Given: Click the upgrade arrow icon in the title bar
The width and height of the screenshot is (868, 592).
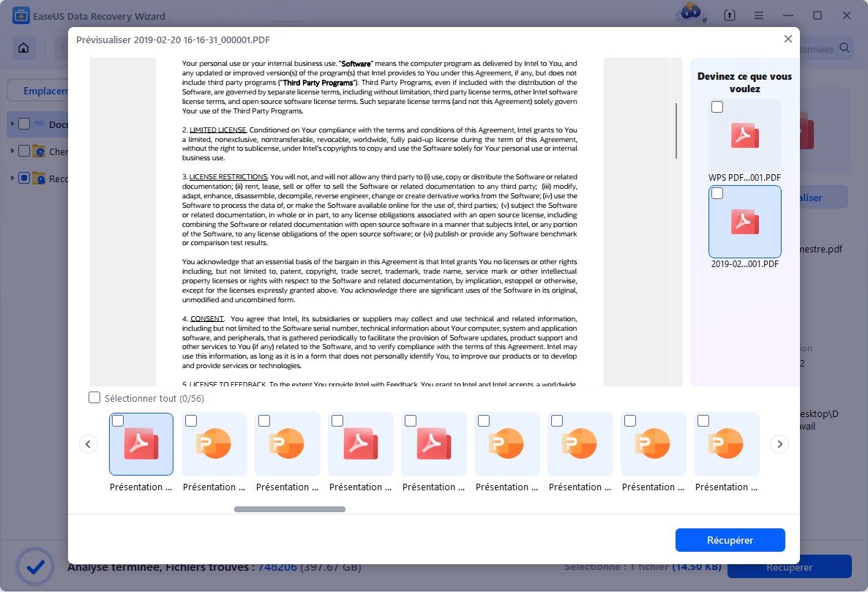Looking at the screenshot, I should tap(729, 15).
